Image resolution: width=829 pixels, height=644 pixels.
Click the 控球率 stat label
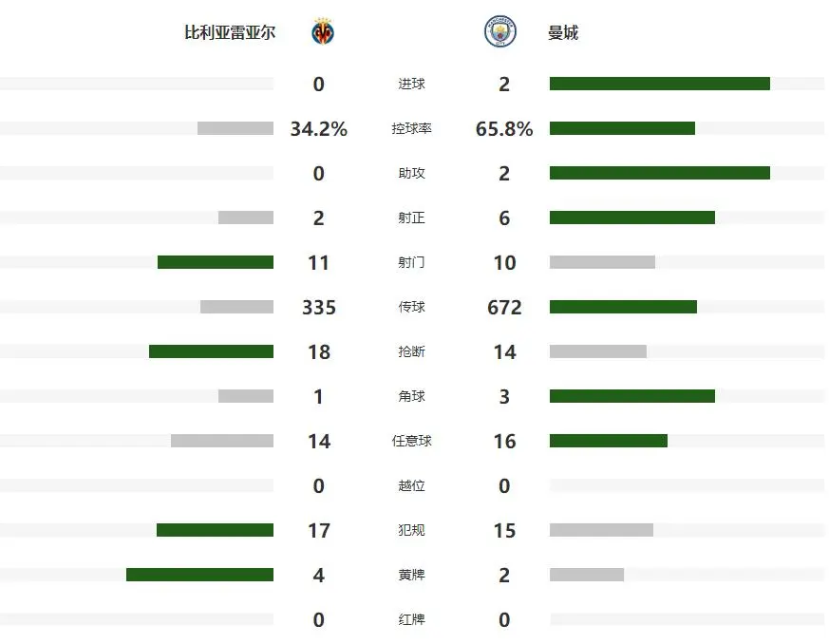click(x=411, y=128)
